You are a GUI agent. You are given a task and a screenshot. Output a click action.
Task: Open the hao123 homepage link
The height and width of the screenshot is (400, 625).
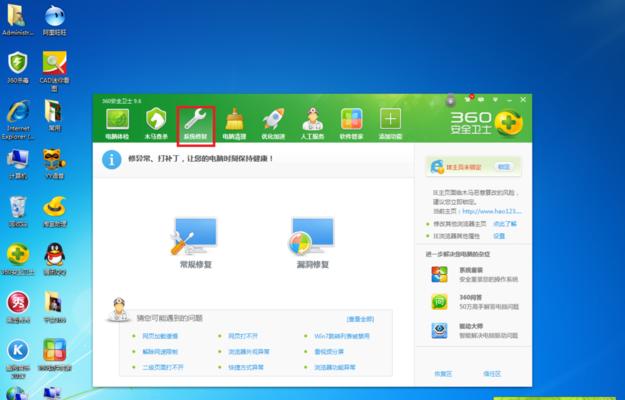coord(491,211)
